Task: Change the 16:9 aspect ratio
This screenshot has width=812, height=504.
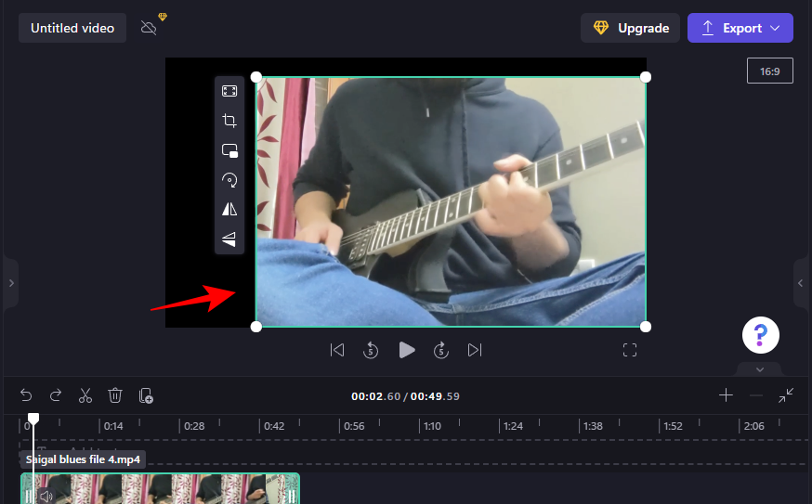Action: pyautogui.click(x=769, y=71)
